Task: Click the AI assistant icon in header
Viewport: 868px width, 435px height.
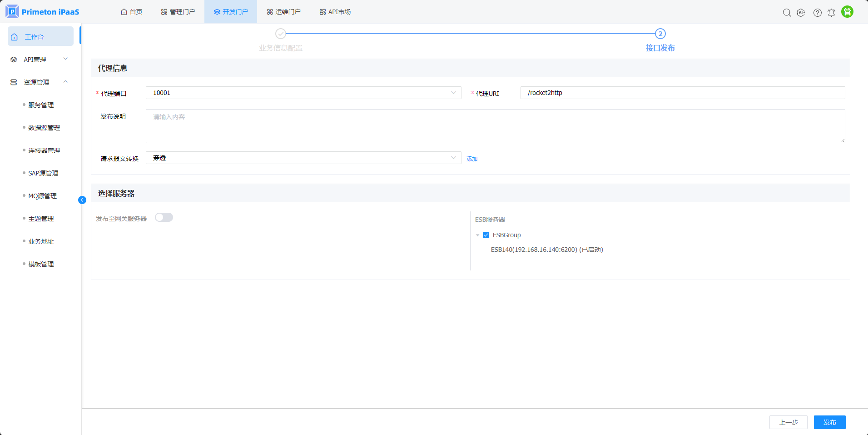Action: click(x=801, y=13)
